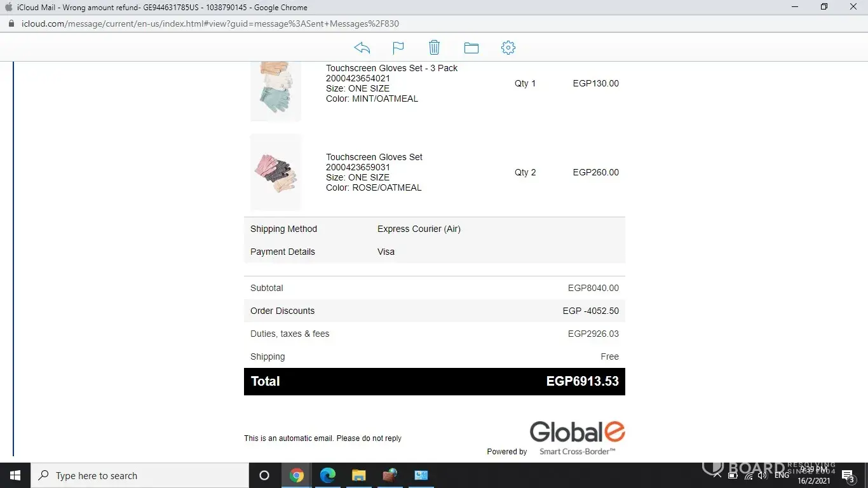Open the Move to Folder icon
Image resolution: width=868 pixels, height=488 pixels.
pos(471,48)
